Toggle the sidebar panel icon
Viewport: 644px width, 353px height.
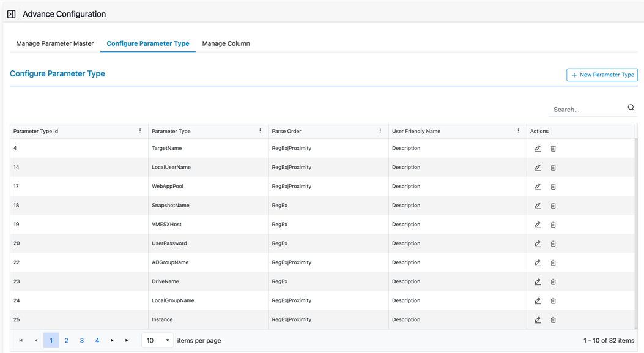11,14
